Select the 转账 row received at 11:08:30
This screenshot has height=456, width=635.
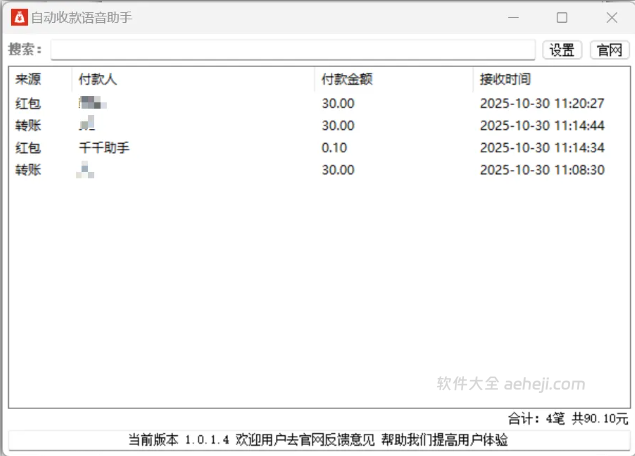pyautogui.click(x=28, y=170)
